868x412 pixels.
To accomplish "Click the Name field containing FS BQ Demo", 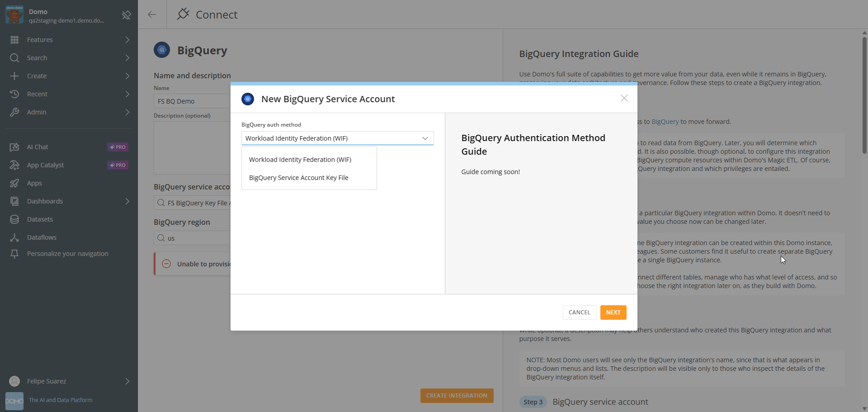I will [x=192, y=101].
